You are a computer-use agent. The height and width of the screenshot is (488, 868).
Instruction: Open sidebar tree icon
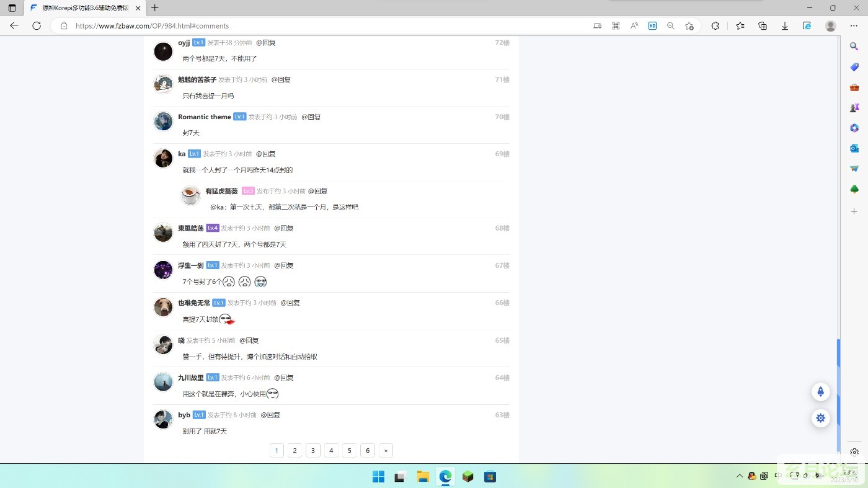pos(854,189)
